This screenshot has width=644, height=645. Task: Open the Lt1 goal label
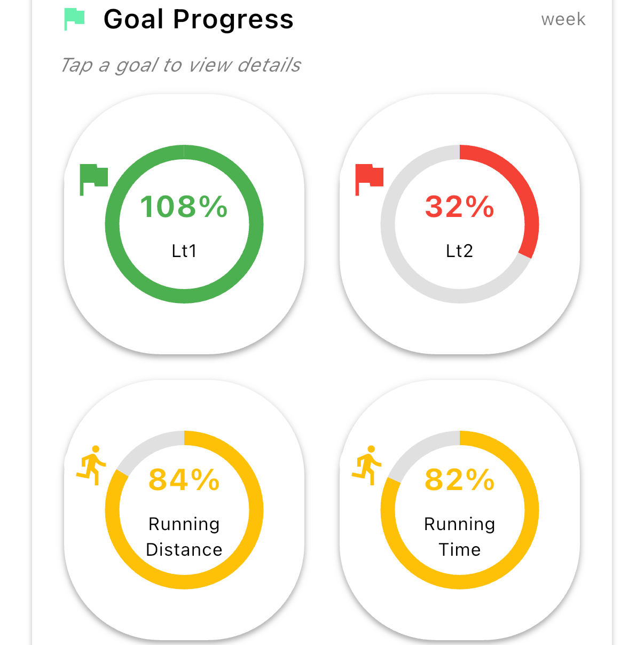point(184,251)
